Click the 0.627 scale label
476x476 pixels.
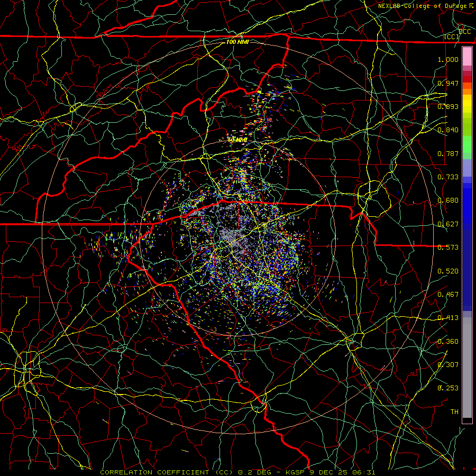[448, 224]
